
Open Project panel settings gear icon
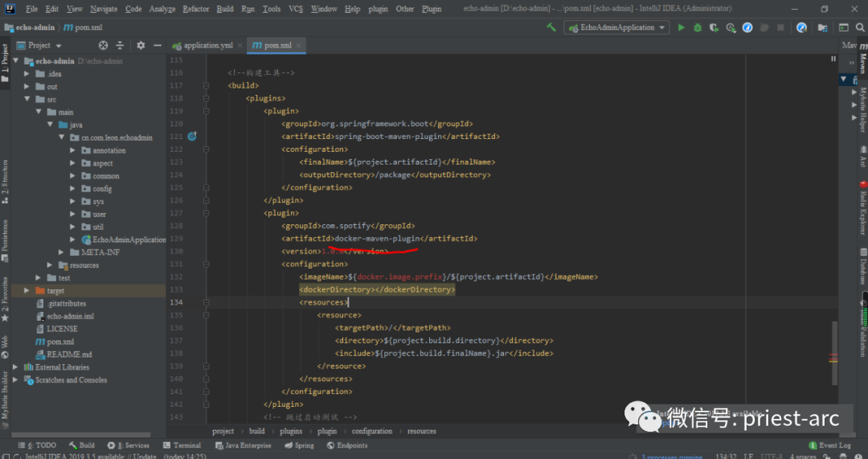pos(141,45)
